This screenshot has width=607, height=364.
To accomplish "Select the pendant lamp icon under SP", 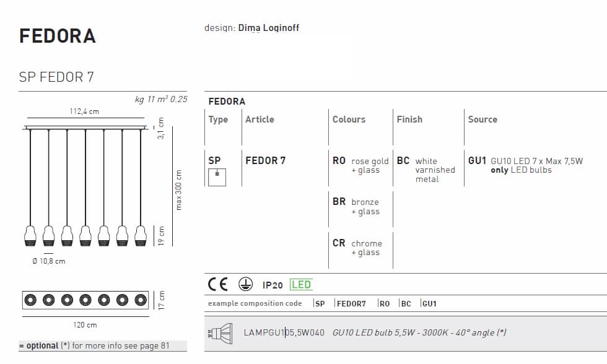I will [218, 178].
